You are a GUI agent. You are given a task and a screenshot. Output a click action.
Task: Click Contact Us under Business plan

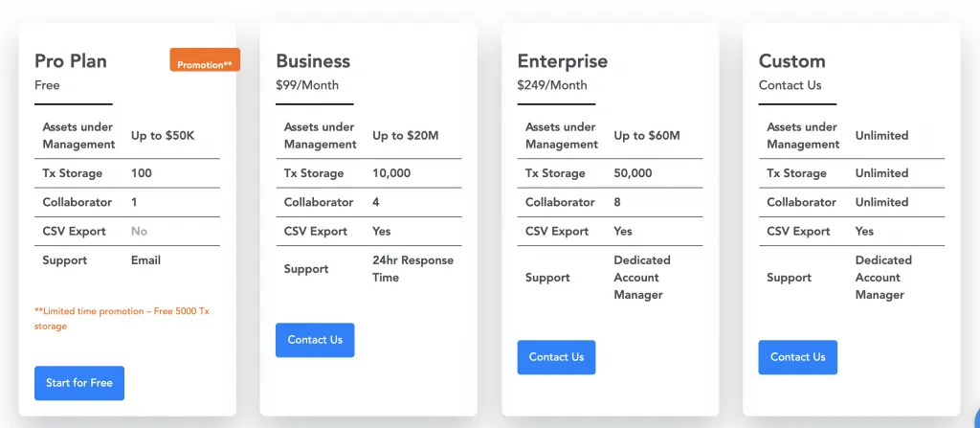(x=315, y=340)
